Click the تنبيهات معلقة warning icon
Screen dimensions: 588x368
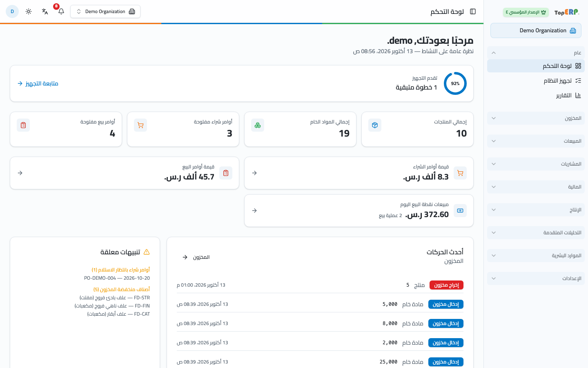click(147, 252)
